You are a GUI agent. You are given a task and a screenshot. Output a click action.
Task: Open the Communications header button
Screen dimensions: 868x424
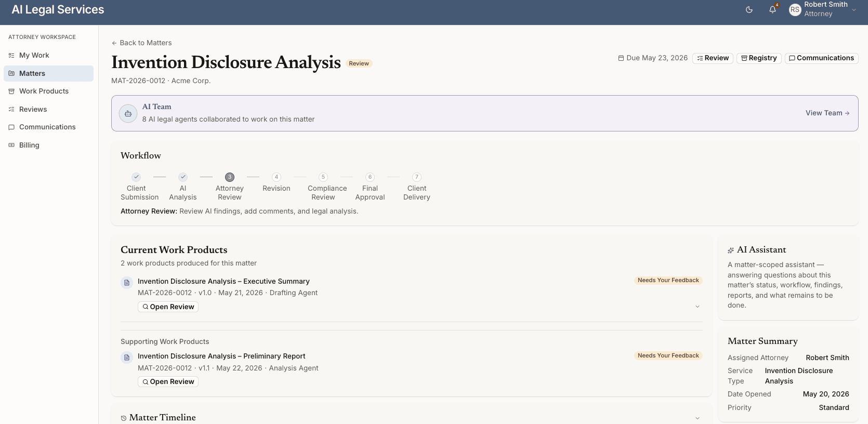(x=821, y=58)
